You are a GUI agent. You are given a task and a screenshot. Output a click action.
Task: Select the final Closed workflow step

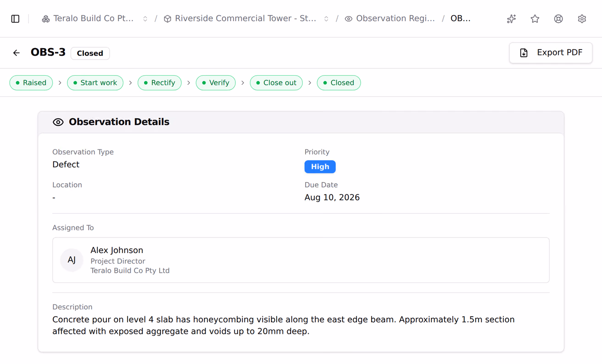339,83
